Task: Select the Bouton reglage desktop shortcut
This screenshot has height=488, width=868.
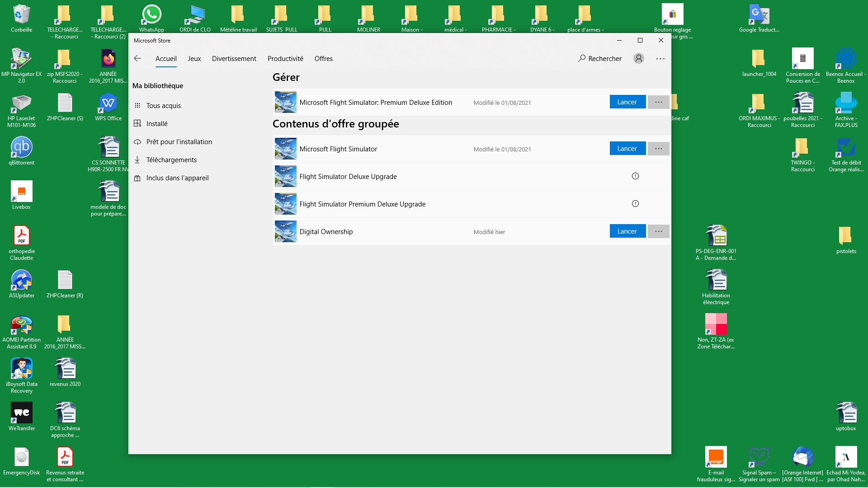Action: (672, 22)
